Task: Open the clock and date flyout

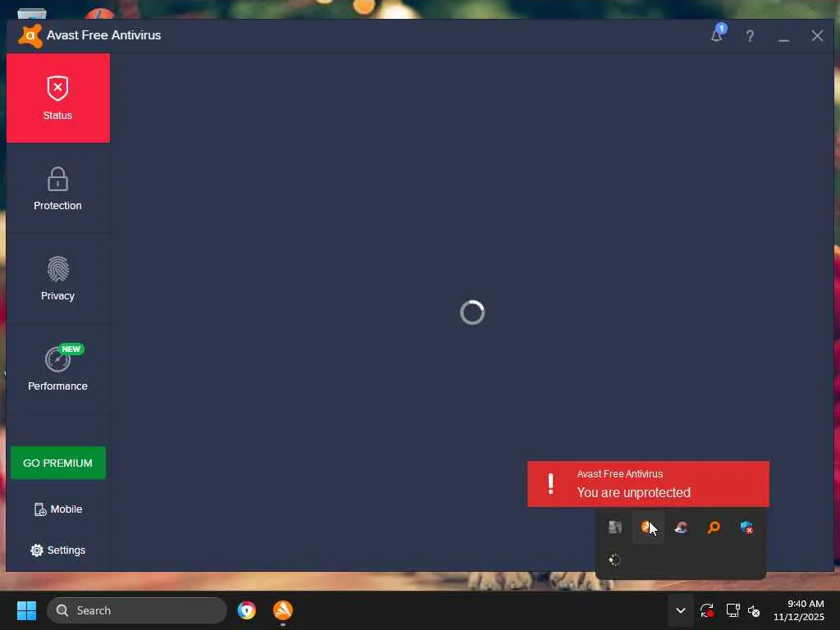Action: [x=799, y=610]
